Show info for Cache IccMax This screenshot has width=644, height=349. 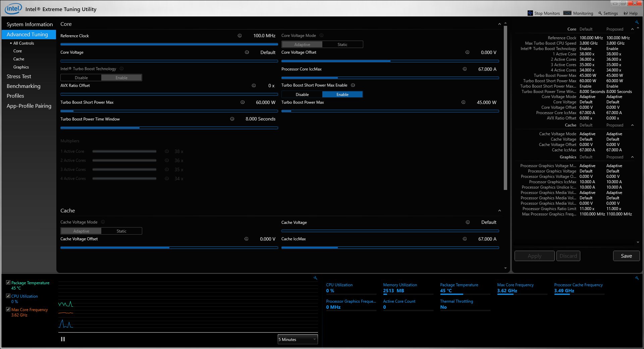tap(465, 239)
